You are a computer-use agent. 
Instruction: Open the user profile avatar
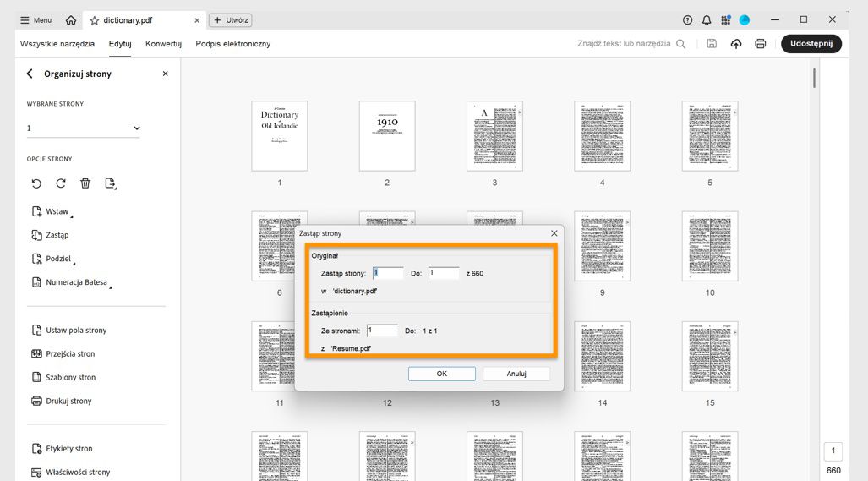click(745, 20)
